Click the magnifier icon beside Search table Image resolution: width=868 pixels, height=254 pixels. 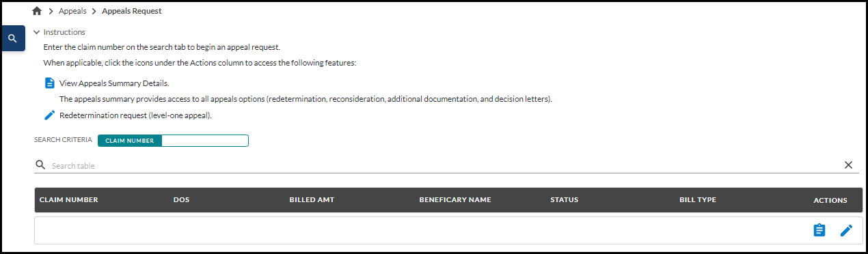point(40,165)
